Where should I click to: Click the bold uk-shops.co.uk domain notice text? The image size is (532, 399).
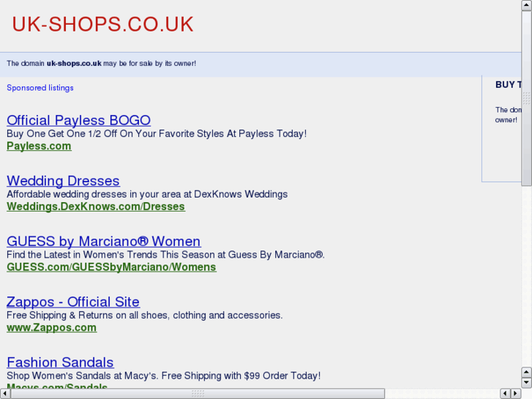(74, 64)
